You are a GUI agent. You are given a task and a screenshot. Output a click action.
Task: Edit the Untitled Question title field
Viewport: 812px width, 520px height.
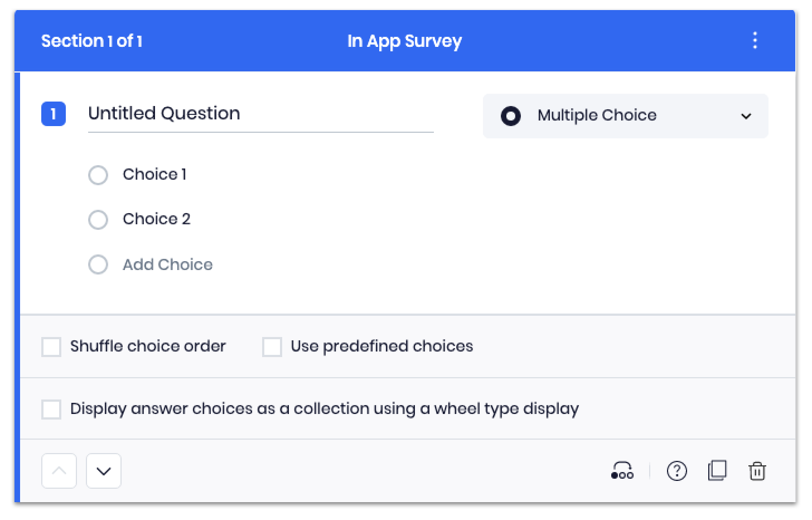tap(260, 114)
